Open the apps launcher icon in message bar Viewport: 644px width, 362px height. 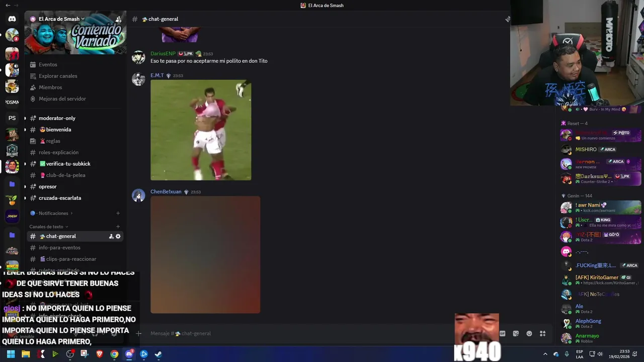pos(543,333)
